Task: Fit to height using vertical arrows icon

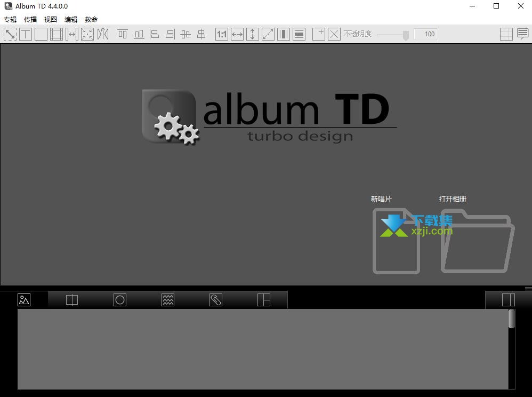Action: coord(253,34)
